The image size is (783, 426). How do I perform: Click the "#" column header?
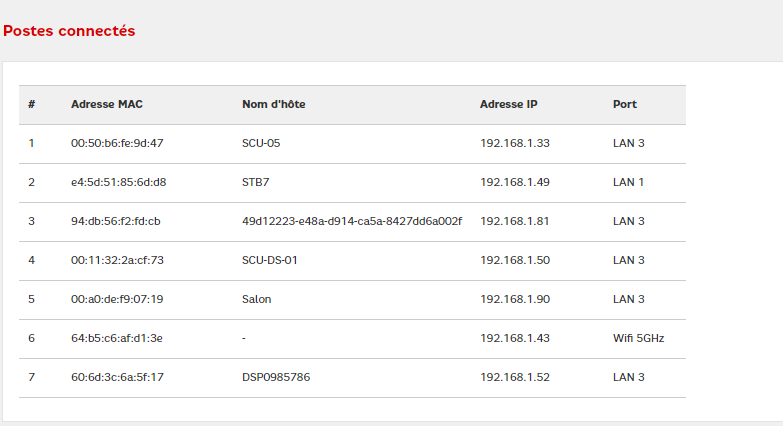(x=32, y=104)
